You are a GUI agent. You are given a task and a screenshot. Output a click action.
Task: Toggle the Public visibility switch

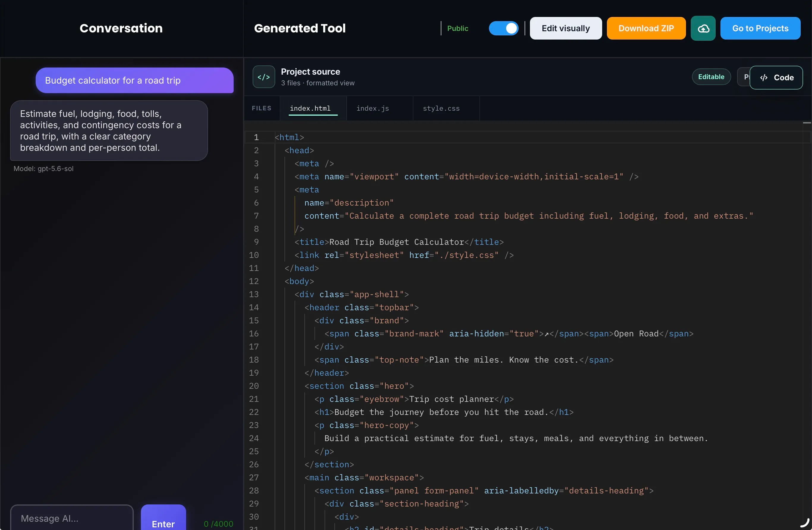(503, 28)
